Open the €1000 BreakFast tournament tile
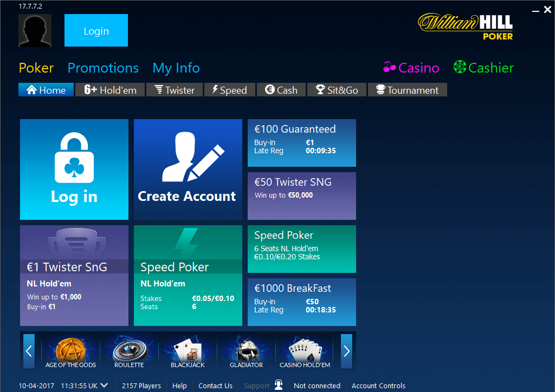 tap(301, 302)
